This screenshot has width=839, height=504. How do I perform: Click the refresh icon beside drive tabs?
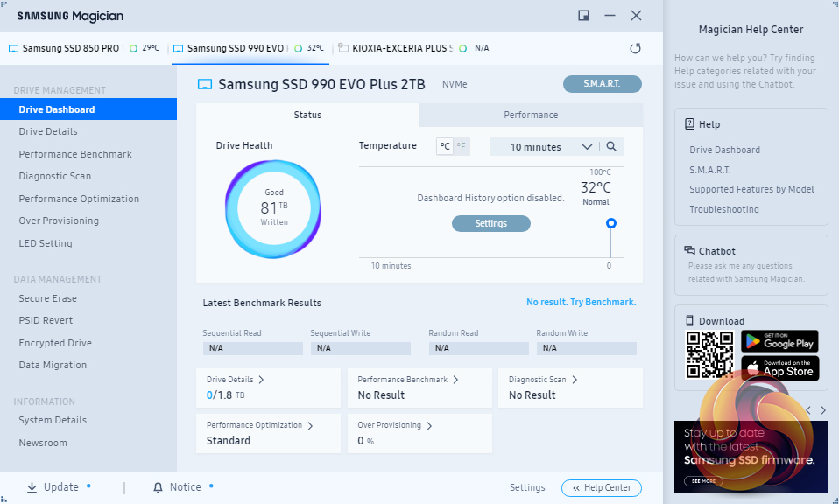tap(635, 49)
